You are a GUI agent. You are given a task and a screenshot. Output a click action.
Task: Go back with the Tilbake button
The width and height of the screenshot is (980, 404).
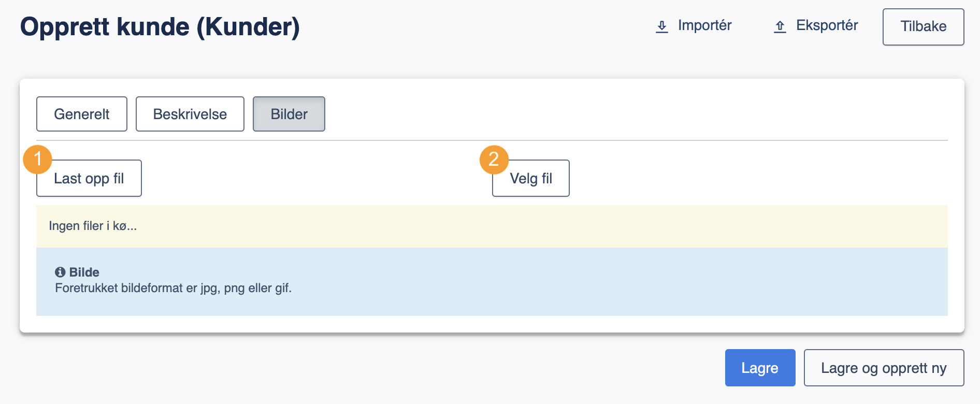tap(923, 27)
